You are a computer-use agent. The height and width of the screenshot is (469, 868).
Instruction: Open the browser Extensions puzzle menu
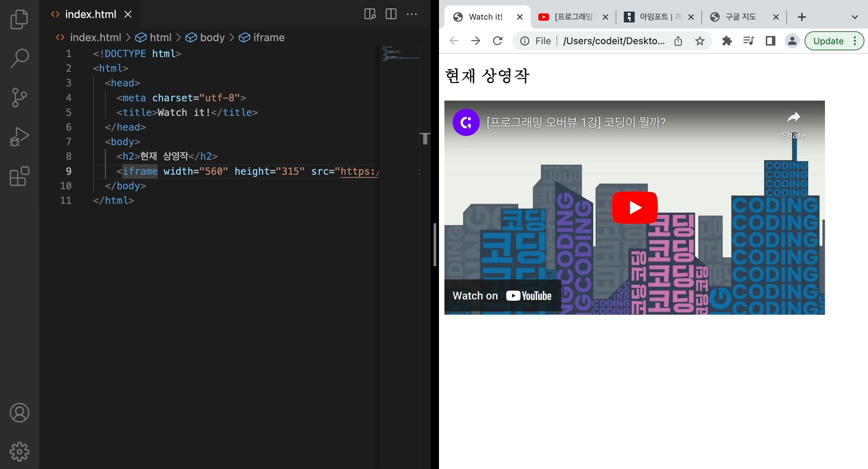point(727,41)
